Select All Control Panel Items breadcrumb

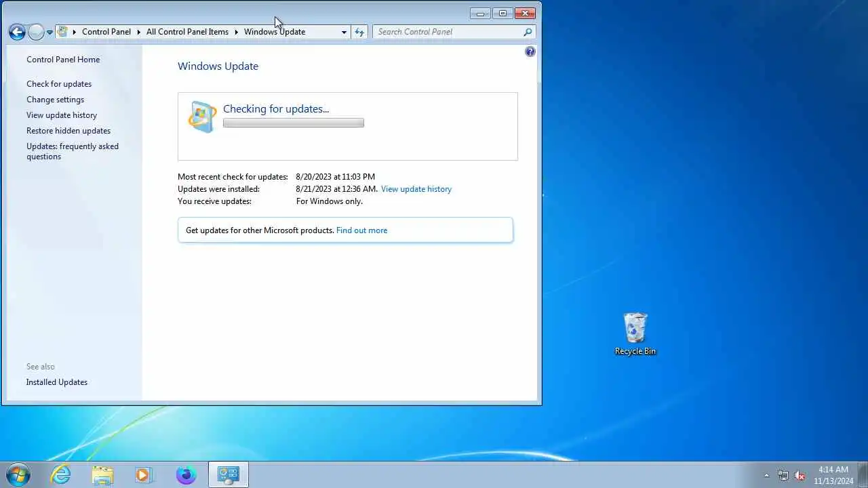coord(187,32)
